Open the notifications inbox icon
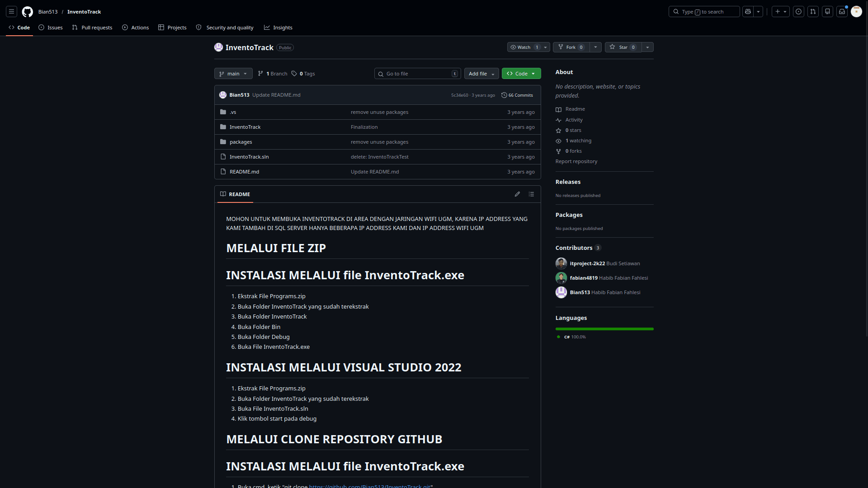868x488 pixels. pyautogui.click(x=842, y=12)
